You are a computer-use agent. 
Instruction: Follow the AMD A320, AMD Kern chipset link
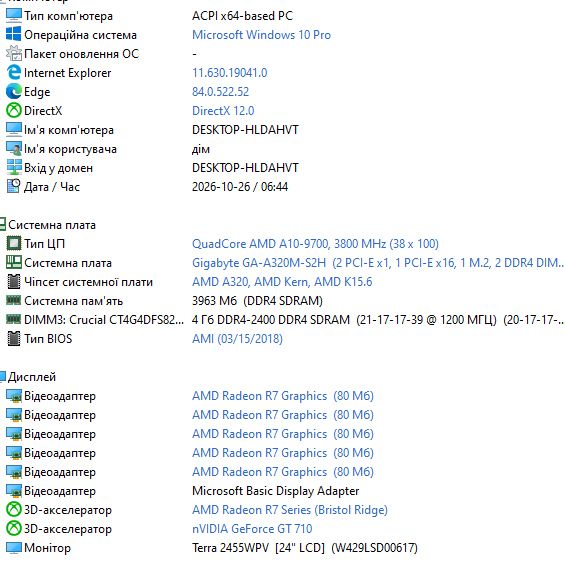click(282, 282)
